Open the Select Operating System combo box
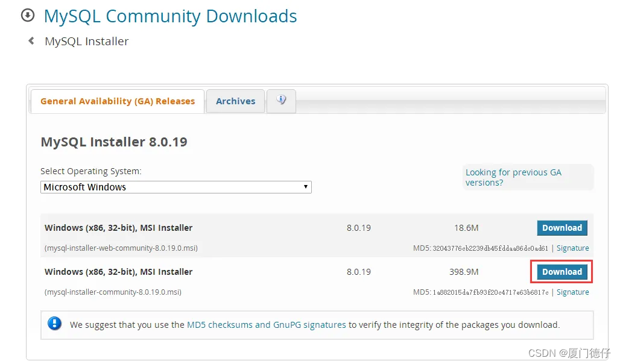The width and height of the screenshot is (620, 364). pyautogui.click(x=175, y=187)
